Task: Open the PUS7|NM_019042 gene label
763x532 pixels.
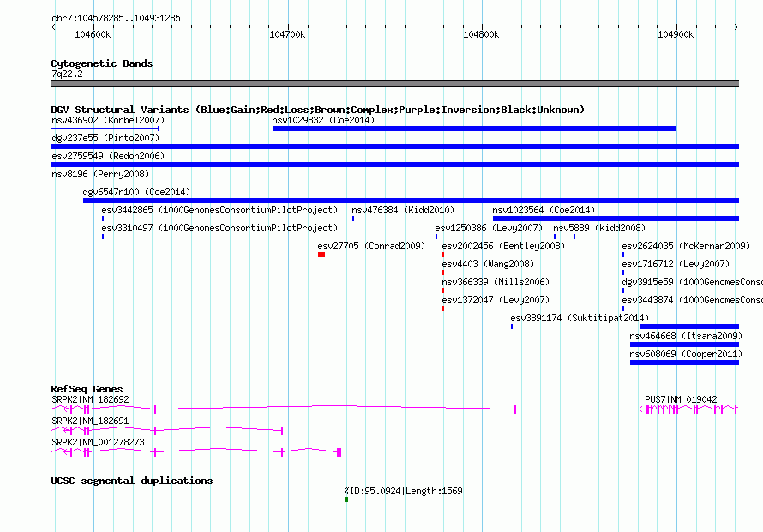Action: [682, 400]
